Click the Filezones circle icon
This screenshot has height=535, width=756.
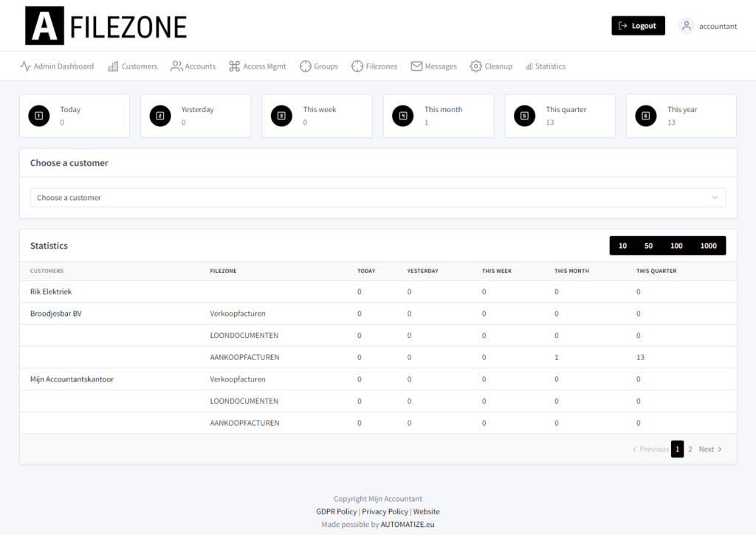click(x=357, y=66)
